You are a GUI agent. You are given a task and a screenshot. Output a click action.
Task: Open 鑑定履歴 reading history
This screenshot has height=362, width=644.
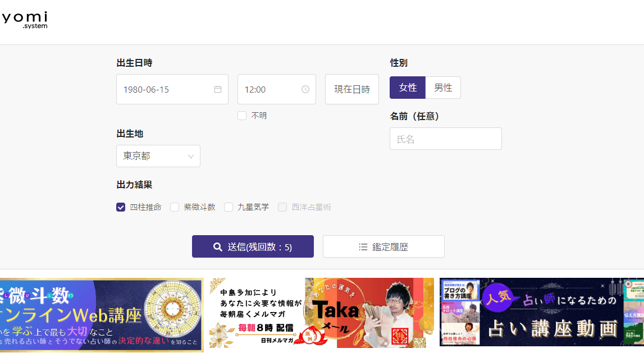point(383,247)
